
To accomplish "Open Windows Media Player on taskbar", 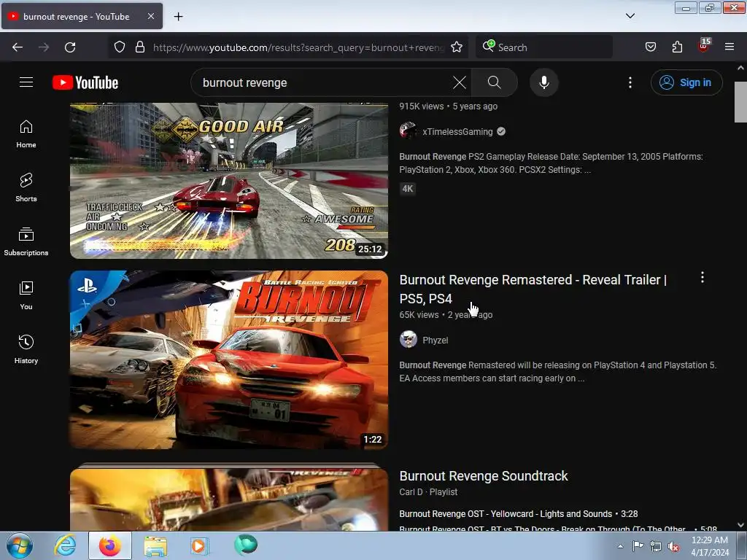I will coord(199,545).
